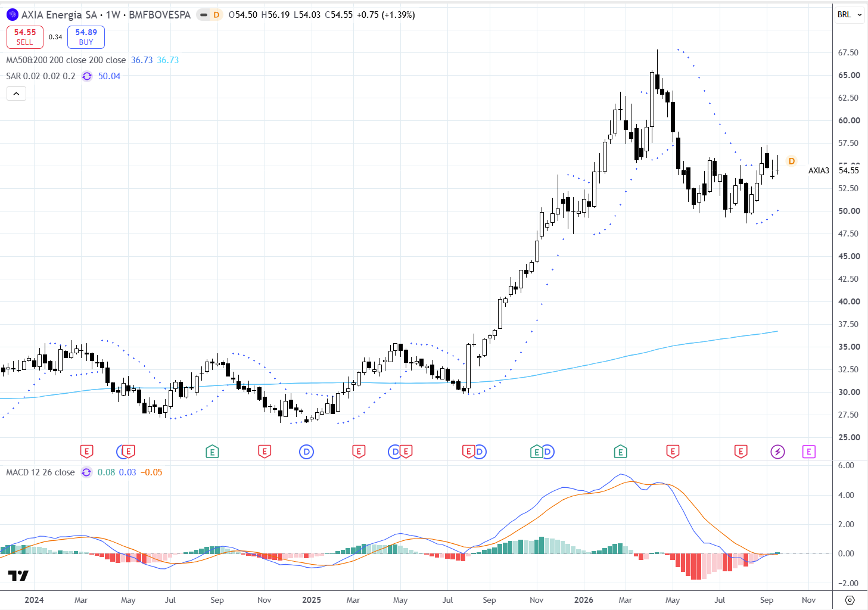Click the AXIA3 price line label
The image size is (868, 610).
(x=819, y=170)
